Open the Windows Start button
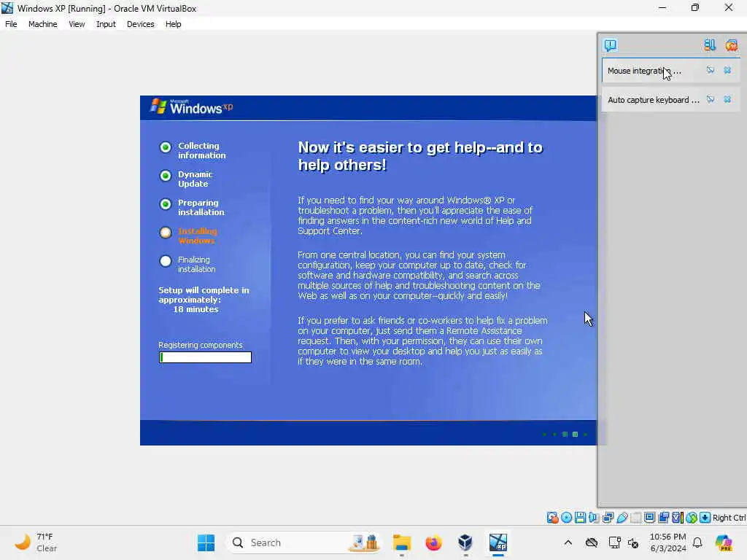Screen dimensions: 747x560 pyautogui.click(x=206, y=542)
